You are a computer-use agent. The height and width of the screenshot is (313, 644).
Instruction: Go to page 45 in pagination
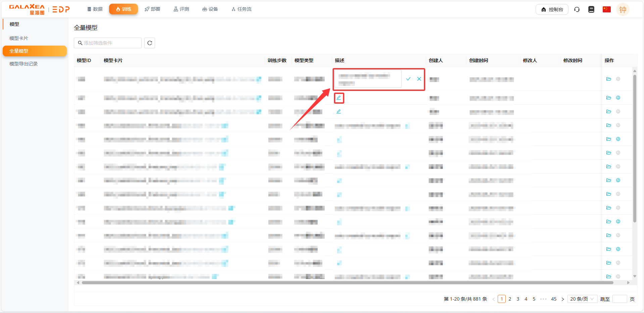tap(554, 299)
